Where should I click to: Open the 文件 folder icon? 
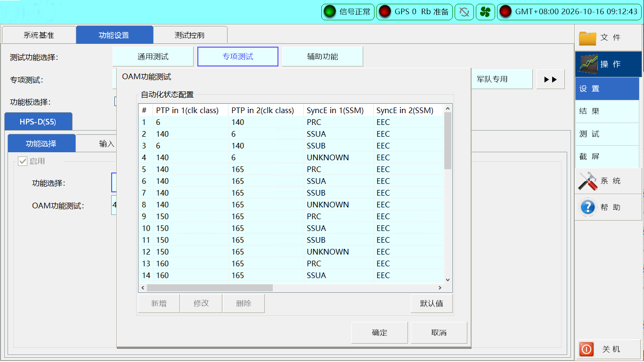(x=587, y=38)
